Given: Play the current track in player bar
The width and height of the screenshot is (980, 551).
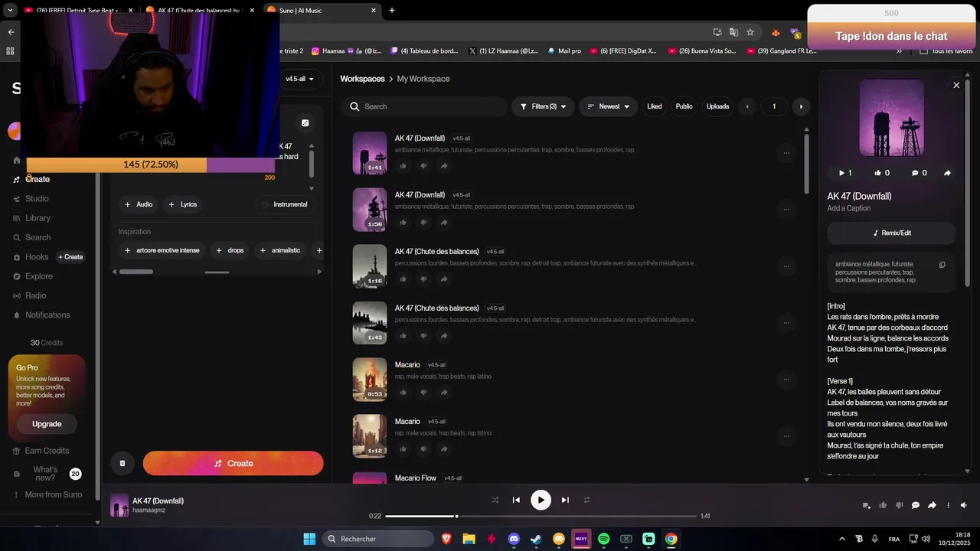Looking at the screenshot, I should click(x=541, y=500).
